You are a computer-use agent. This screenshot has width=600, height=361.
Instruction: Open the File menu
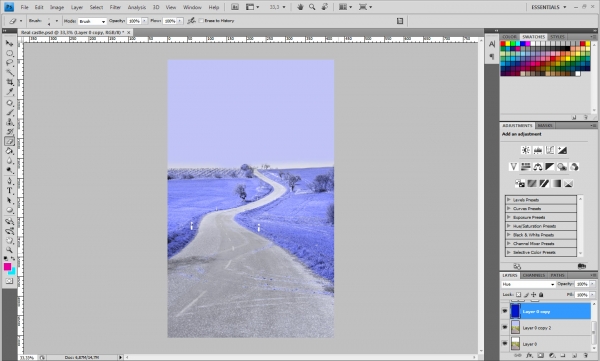click(x=24, y=7)
